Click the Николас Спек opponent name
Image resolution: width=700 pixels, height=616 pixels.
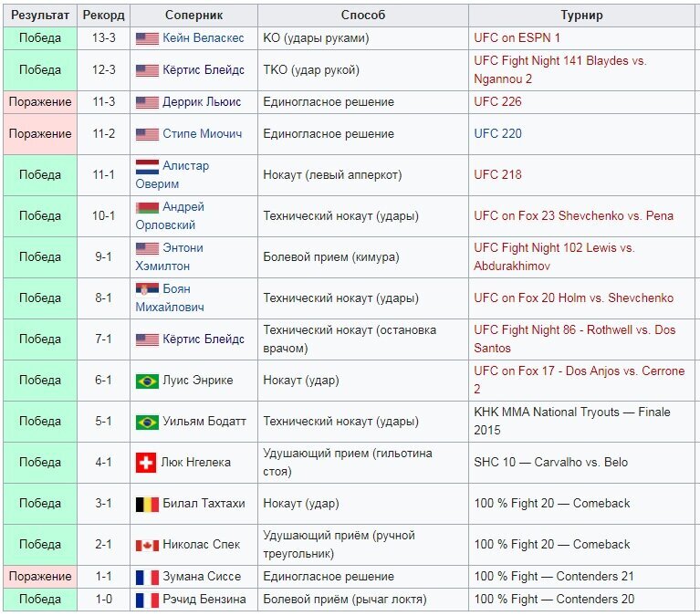coord(202,544)
